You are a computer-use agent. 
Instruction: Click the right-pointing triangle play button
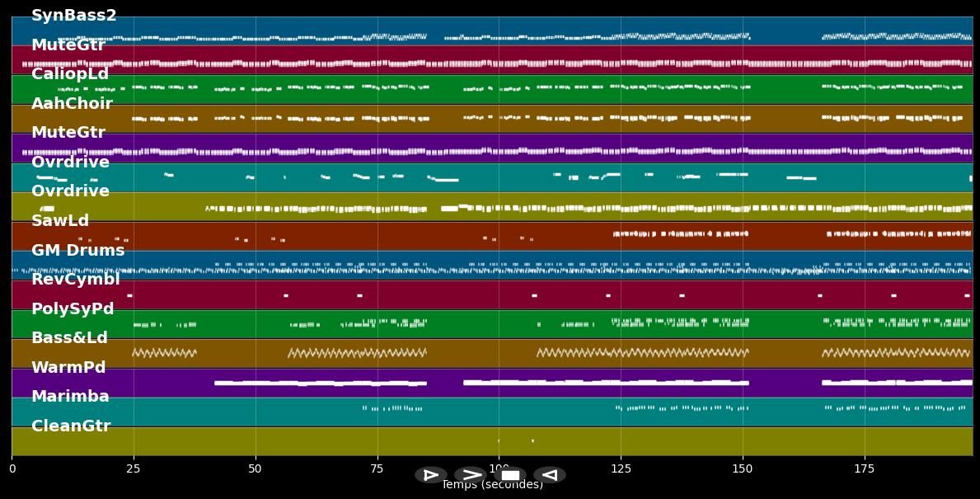point(430,475)
